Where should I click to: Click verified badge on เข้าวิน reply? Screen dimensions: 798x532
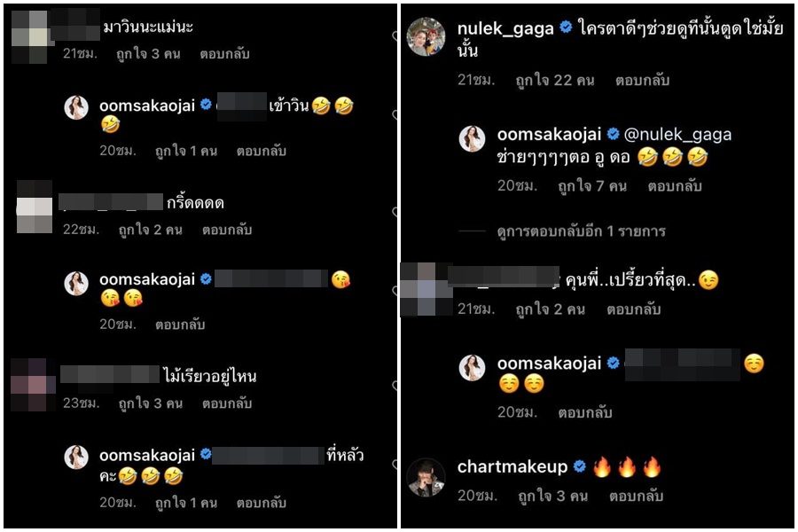[x=206, y=105]
